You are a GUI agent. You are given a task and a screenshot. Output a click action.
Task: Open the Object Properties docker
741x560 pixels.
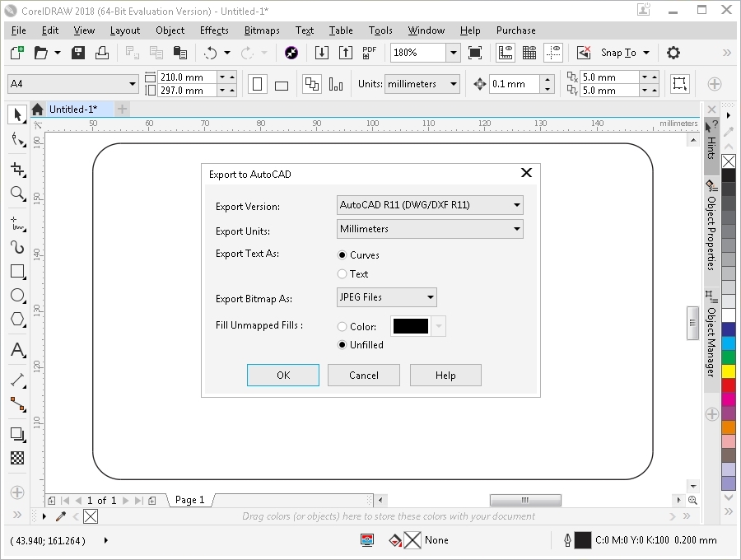click(711, 226)
